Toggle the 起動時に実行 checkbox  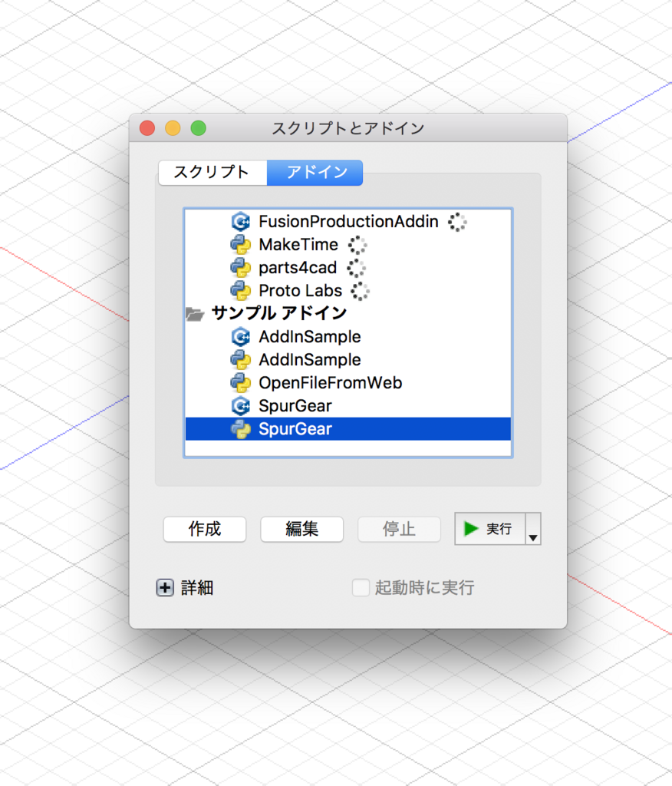pyautogui.click(x=361, y=587)
